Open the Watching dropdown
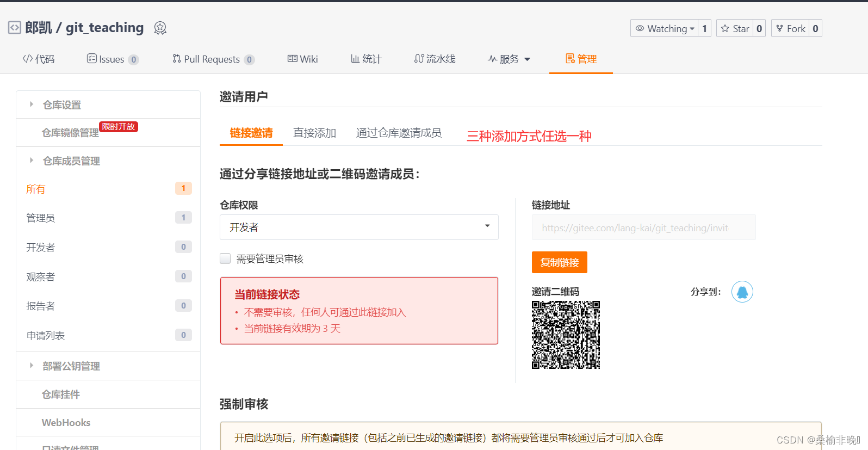Screen dimensions: 868x450 point(664,28)
